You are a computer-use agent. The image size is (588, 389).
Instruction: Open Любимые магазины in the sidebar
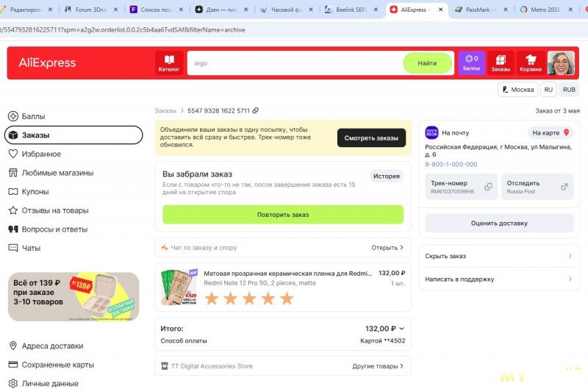click(x=51, y=173)
